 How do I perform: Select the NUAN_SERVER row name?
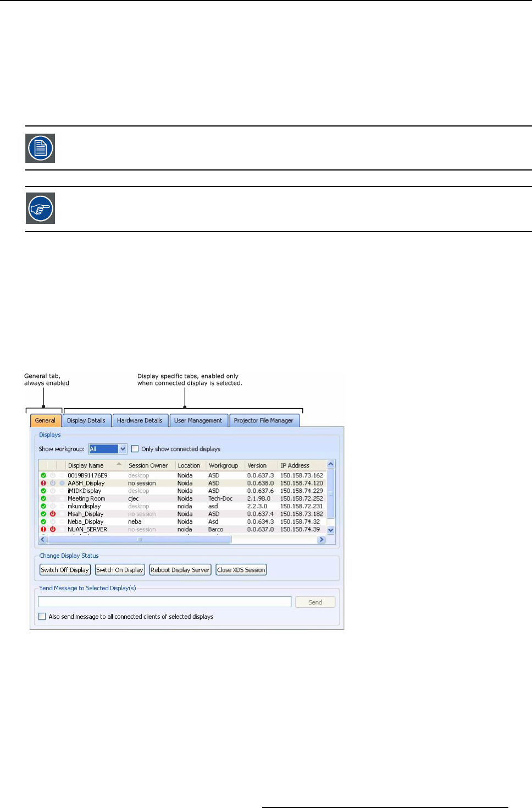click(x=87, y=529)
